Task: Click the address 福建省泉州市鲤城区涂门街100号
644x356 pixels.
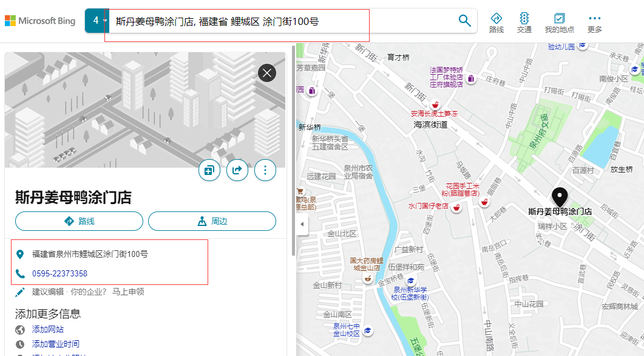Action: coord(90,254)
